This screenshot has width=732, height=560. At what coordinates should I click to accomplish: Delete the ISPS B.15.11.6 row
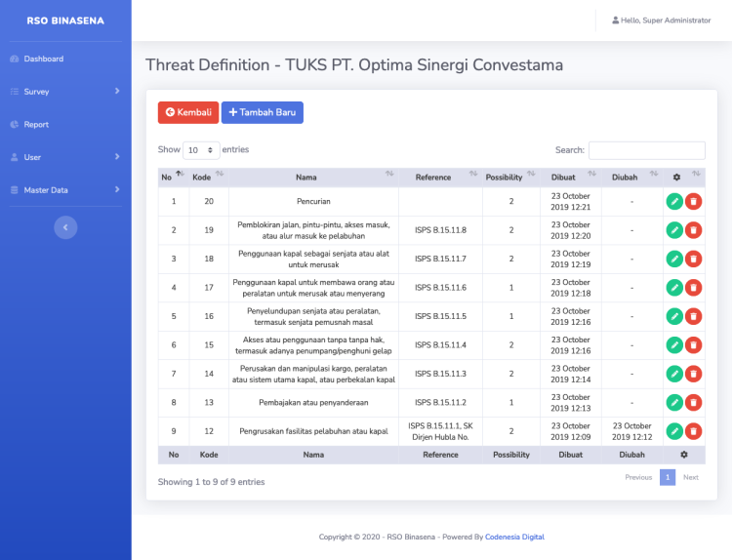click(x=693, y=288)
